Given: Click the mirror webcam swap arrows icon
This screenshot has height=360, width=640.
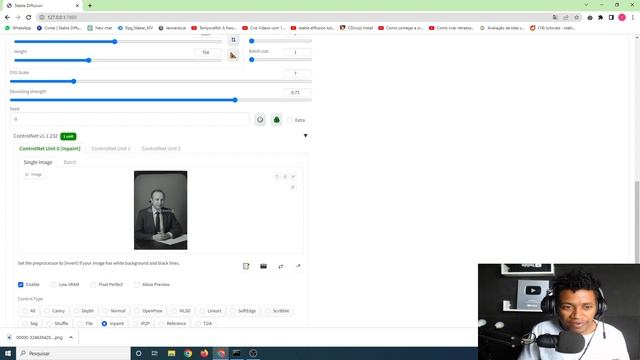Looking at the screenshot, I should [281, 266].
